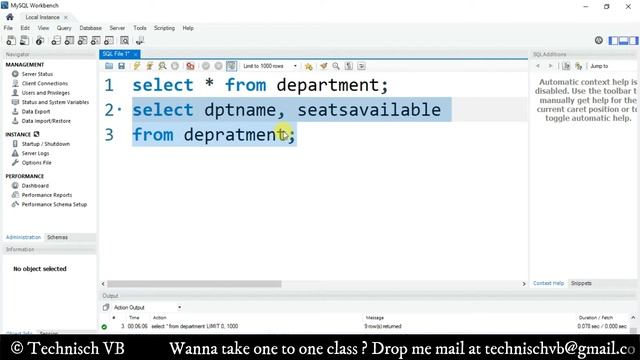Open Startup / Shutdown
Image resolution: width=640 pixels, height=360 pixels.
(46, 144)
